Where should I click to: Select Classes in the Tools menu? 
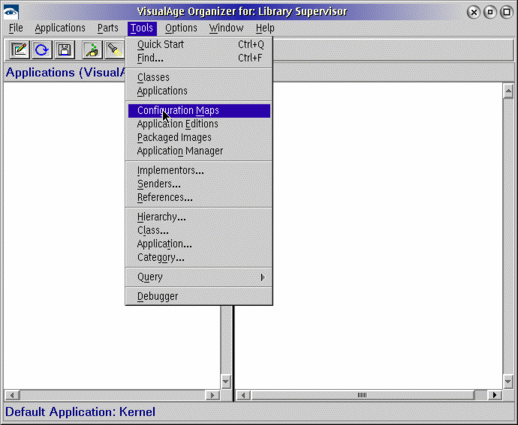[199, 77]
